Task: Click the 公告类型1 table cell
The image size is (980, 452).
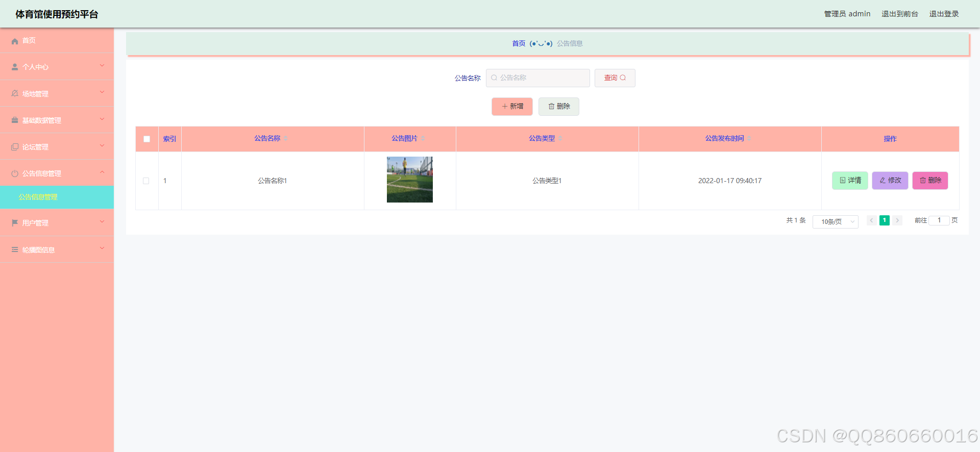Action: [x=547, y=181]
